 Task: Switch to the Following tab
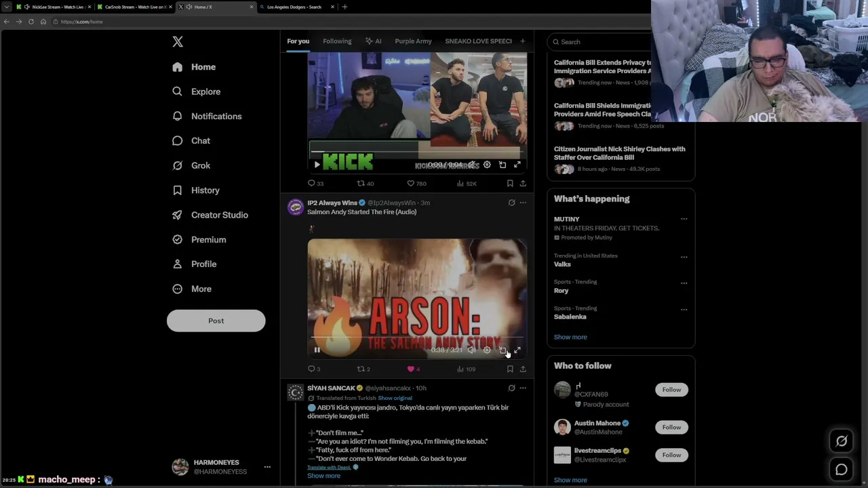click(x=337, y=41)
